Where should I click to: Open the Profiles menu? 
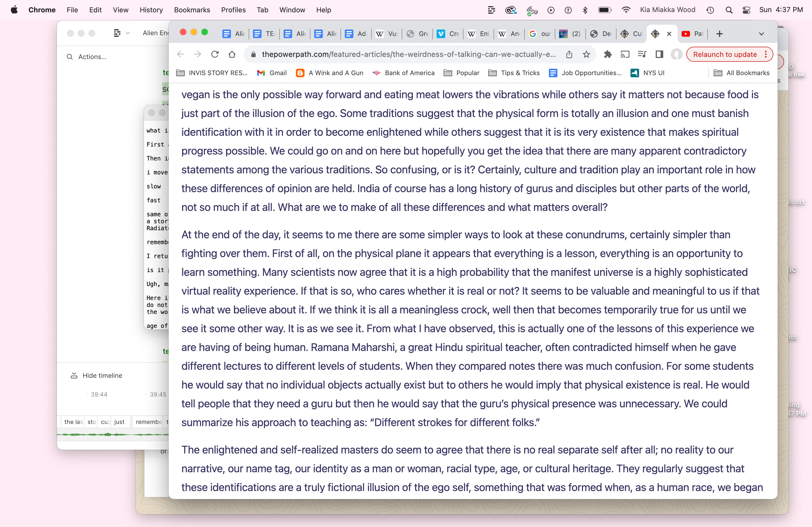(x=233, y=10)
